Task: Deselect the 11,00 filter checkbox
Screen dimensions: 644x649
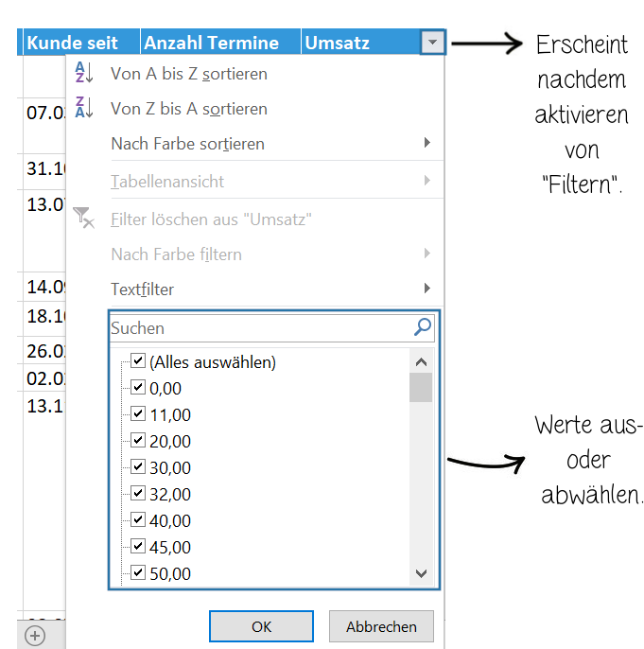Action: [138, 414]
